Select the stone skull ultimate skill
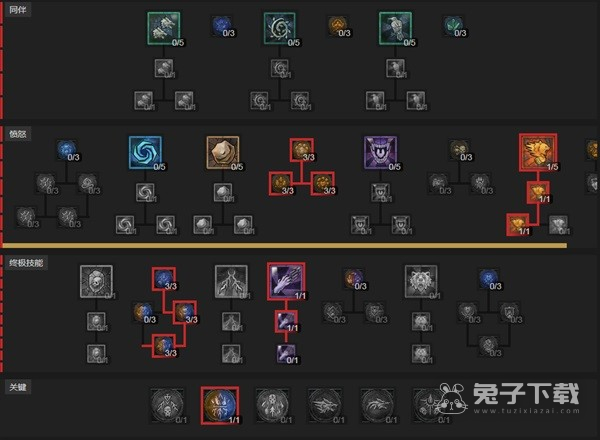Image resolution: width=600 pixels, height=440 pixels. tap(96, 282)
